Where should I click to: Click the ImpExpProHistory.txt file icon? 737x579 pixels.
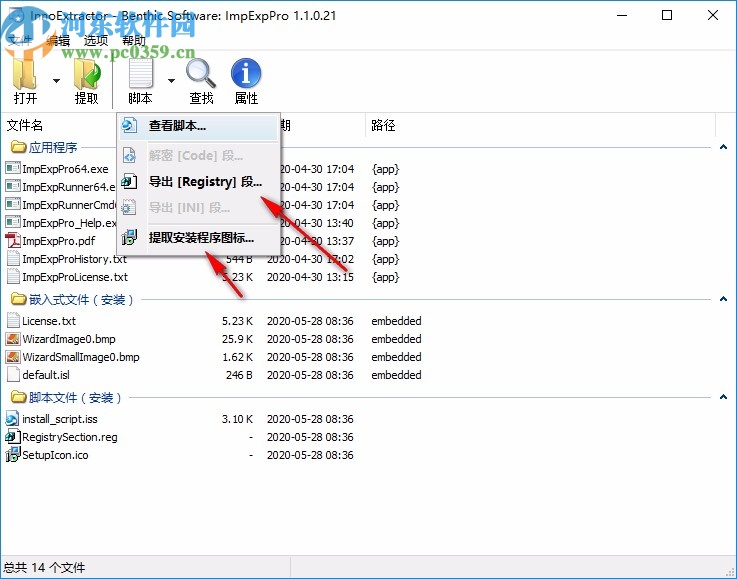(13, 258)
